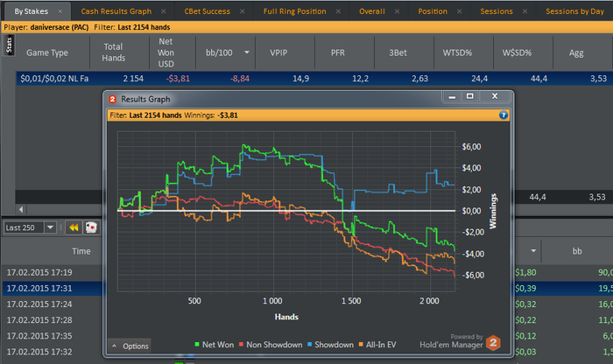Minimize the Results Graph window

coord(452,96)
